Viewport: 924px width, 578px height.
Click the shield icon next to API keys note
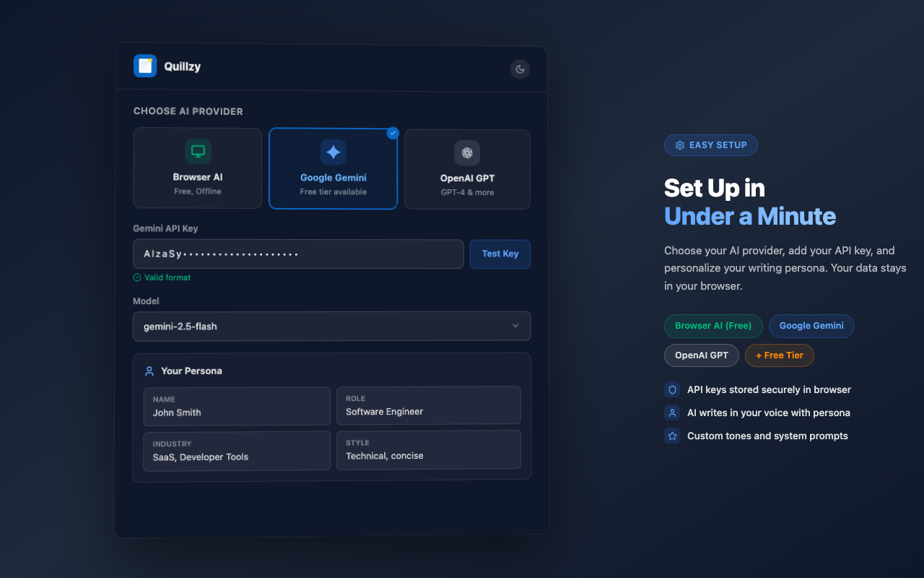pos(672,389)
